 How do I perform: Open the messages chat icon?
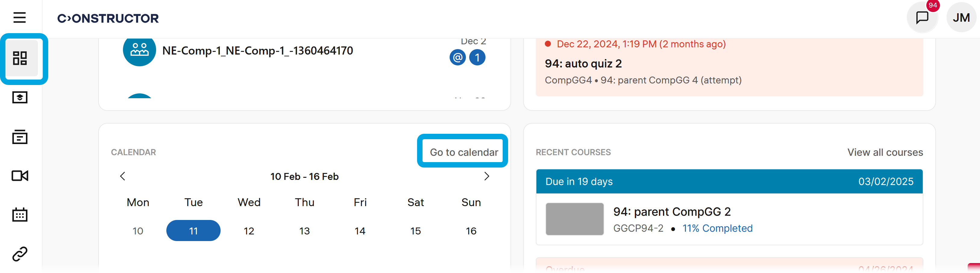[x=922, y=17]
